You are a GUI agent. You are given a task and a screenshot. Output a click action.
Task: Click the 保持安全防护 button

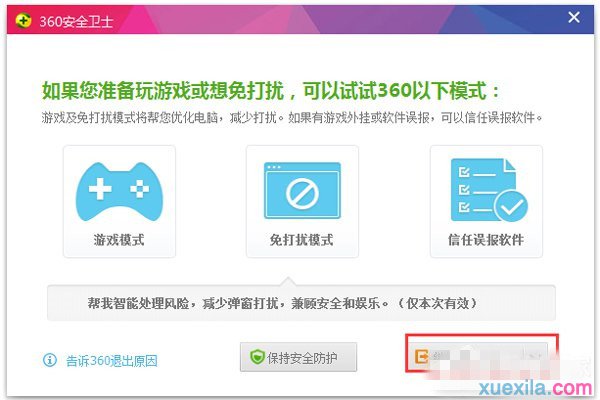(298, 358)
